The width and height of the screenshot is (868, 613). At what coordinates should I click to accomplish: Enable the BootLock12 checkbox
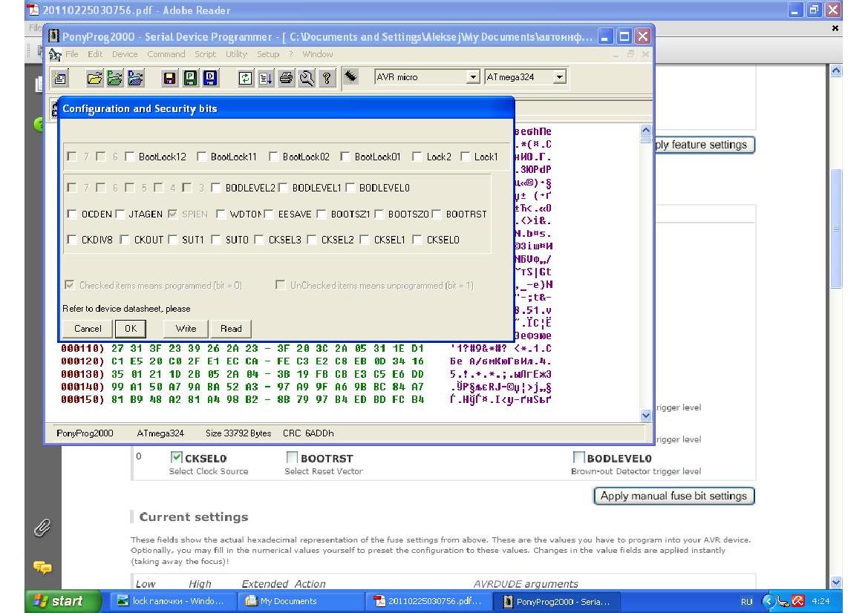point(130,157)
